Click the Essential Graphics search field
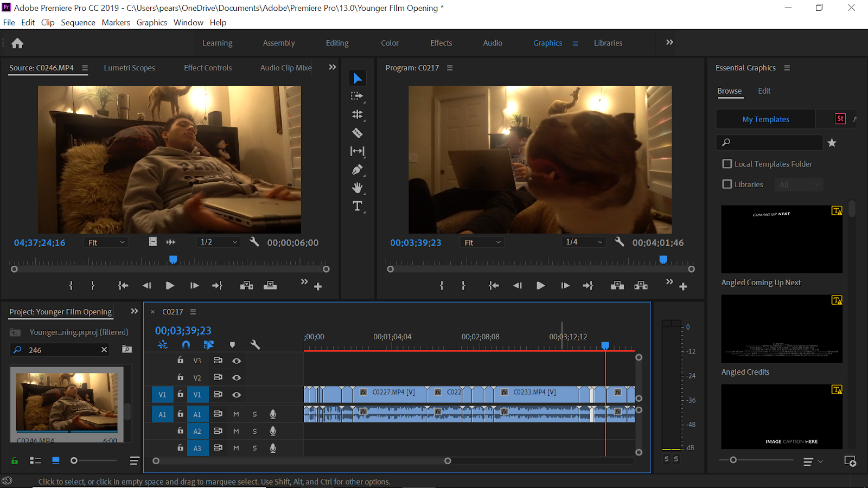Viewport: 868px width, 488px height. click(769, 143)
